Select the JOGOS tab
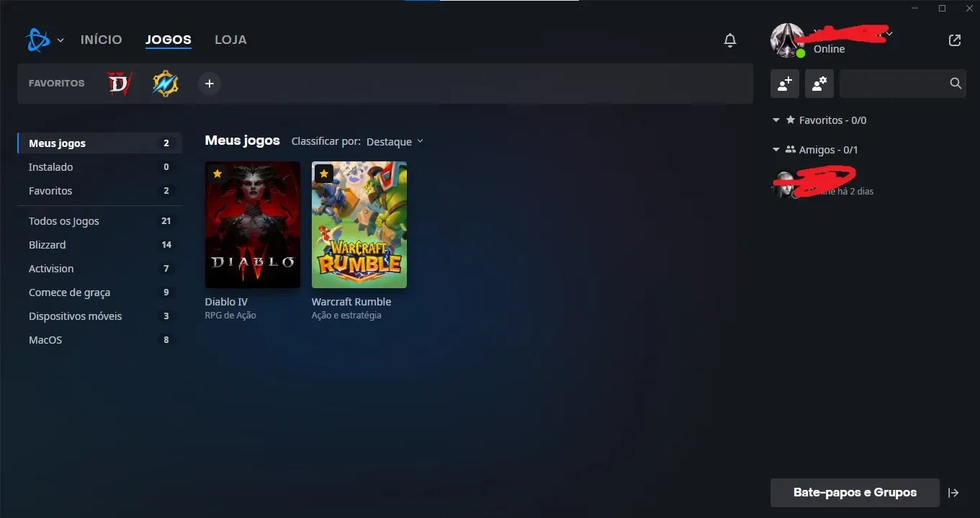The width and height of the screenshot is (980, 518). (x=168, y=40)
